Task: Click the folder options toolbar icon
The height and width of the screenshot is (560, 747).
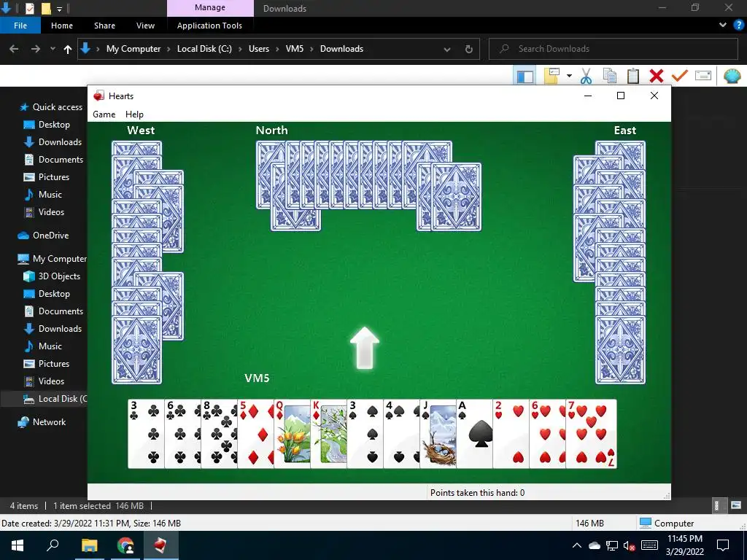Action: pyautogui.click(x=551, y=76)
